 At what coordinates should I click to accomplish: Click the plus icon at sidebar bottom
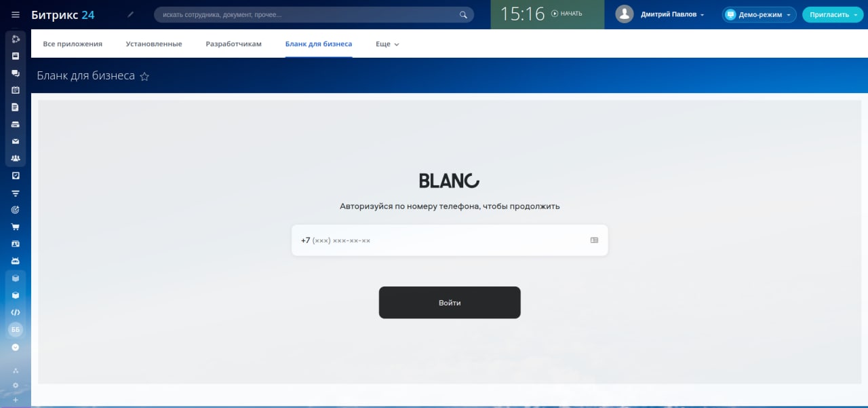tap(16, 400)
